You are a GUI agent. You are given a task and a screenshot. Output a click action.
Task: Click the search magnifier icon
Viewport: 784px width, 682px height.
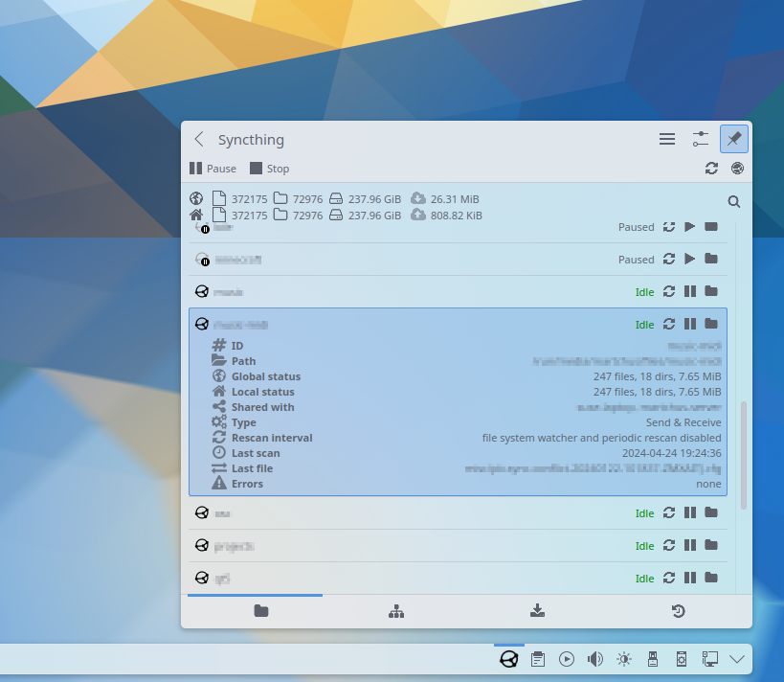coord(733,201)
